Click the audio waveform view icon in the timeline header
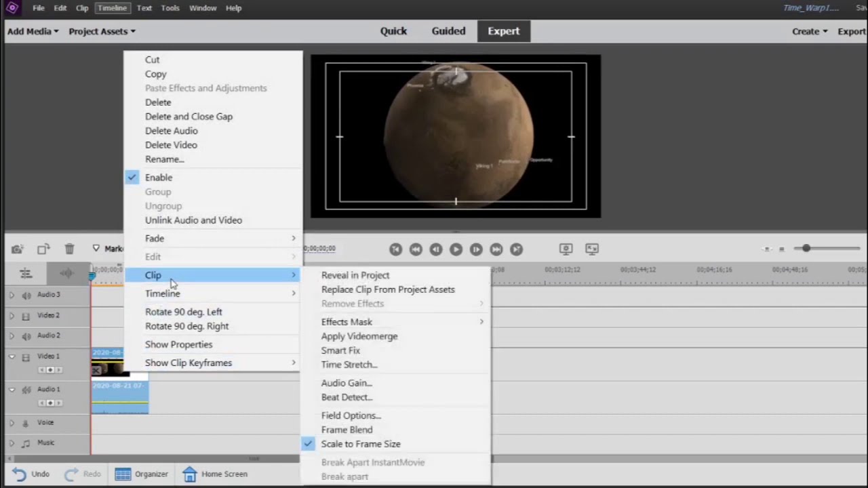Image resolution: width=868 pixels, height=488 pixels. click(66, 273)
